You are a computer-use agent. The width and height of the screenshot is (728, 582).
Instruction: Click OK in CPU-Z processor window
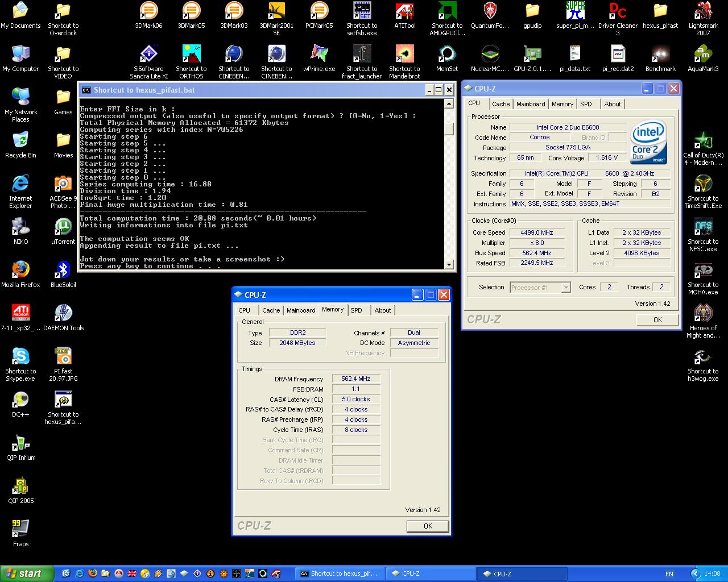point(657,319)
